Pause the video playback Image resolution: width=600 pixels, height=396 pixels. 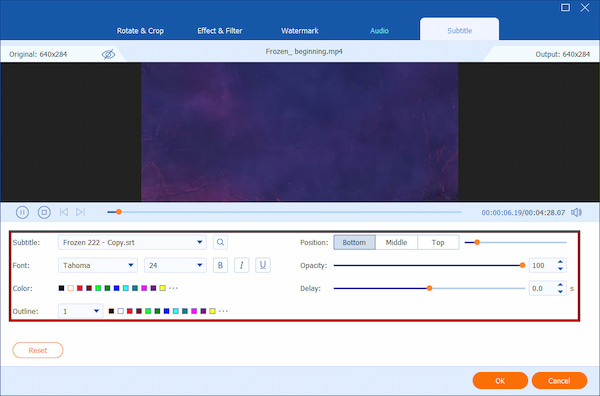coord(22,212)
